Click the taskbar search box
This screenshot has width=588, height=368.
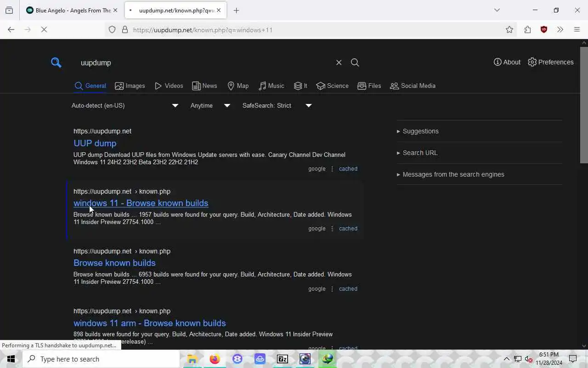[x=101, y=359]
